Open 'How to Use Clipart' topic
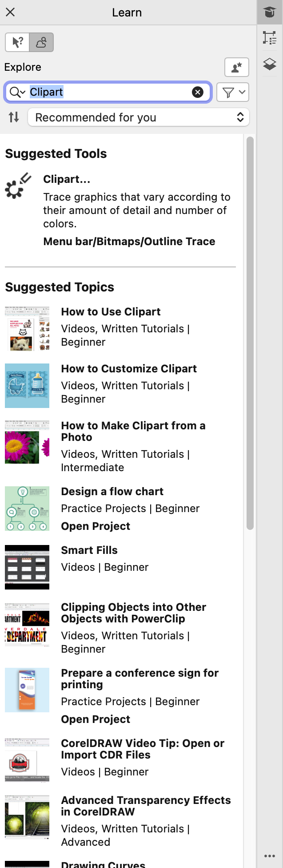Screen dimensions: 283x868 pos(111,312)
